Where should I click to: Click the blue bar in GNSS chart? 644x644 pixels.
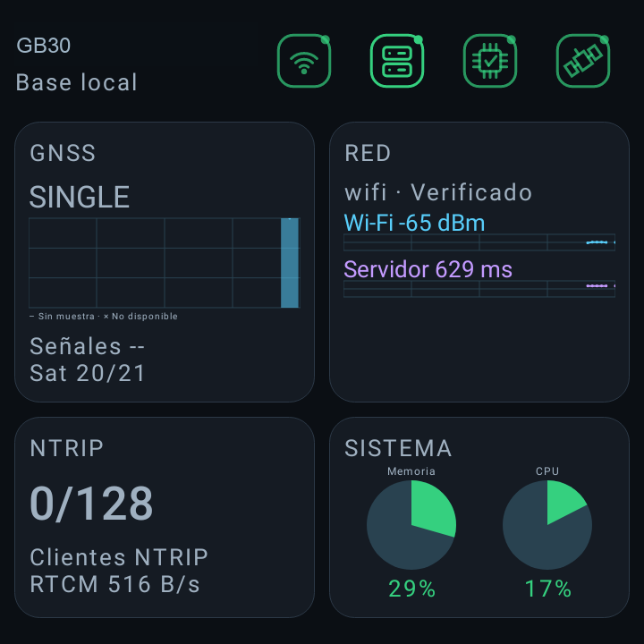point(290,263)
